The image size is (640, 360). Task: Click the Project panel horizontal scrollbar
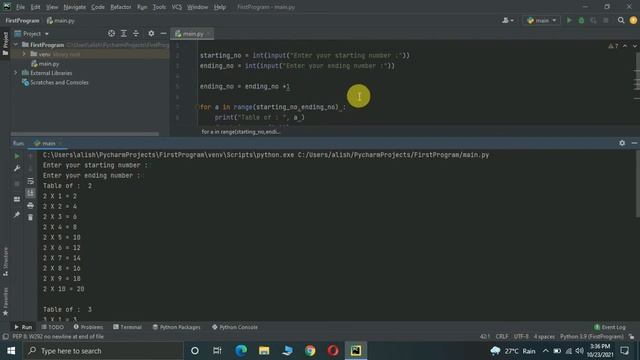(85, 134)
